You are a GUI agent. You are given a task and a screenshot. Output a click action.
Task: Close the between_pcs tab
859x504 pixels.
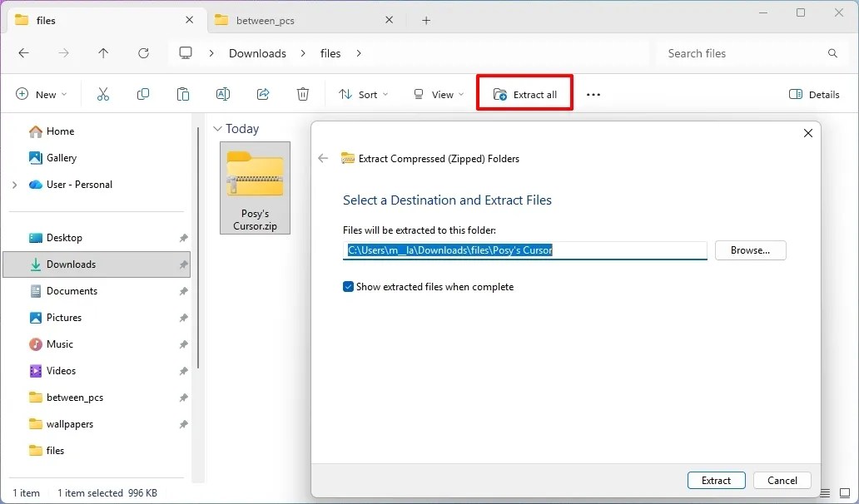click(x=389, y=20)
